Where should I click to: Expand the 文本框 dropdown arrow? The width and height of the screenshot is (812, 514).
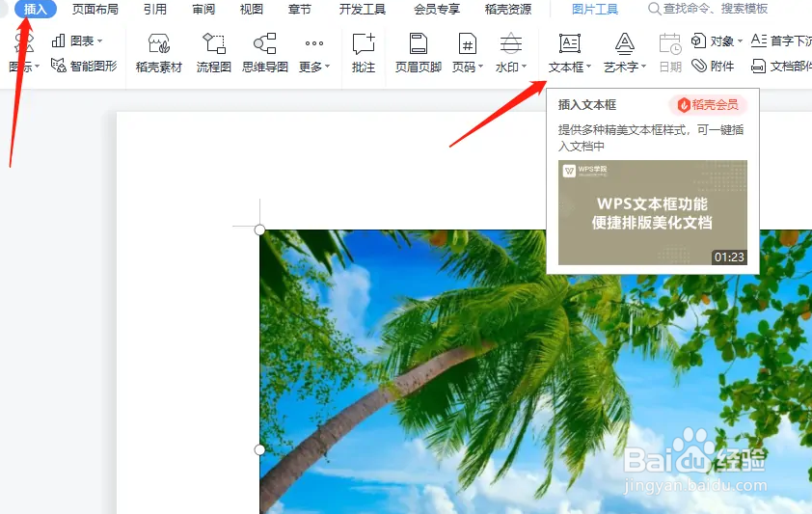click(589, 67)
